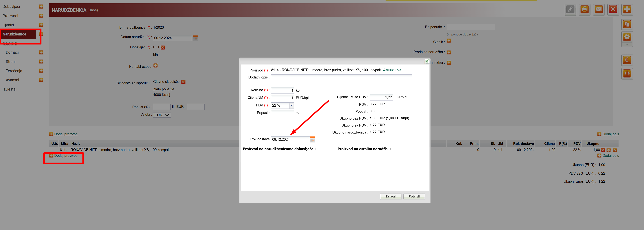Click the split arrows icon
The height and width of the screenshot is (230, 644).
pos(627,74)
